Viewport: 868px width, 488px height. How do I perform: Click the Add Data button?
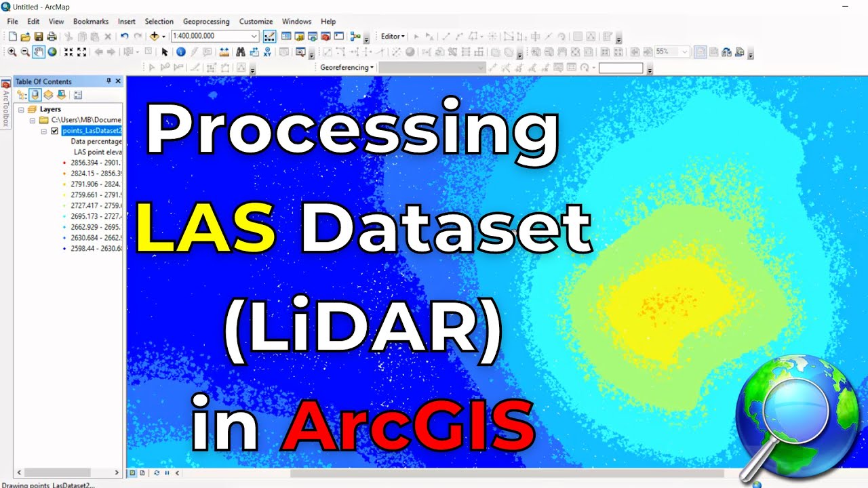point(155,36)
